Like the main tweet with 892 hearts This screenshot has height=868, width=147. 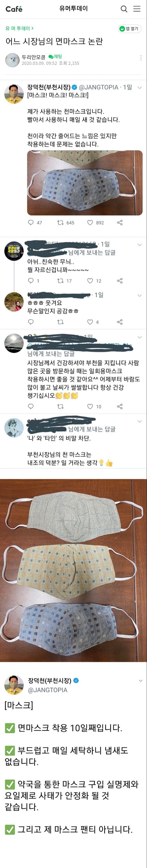pyautogui.click(x=90, y=222)
